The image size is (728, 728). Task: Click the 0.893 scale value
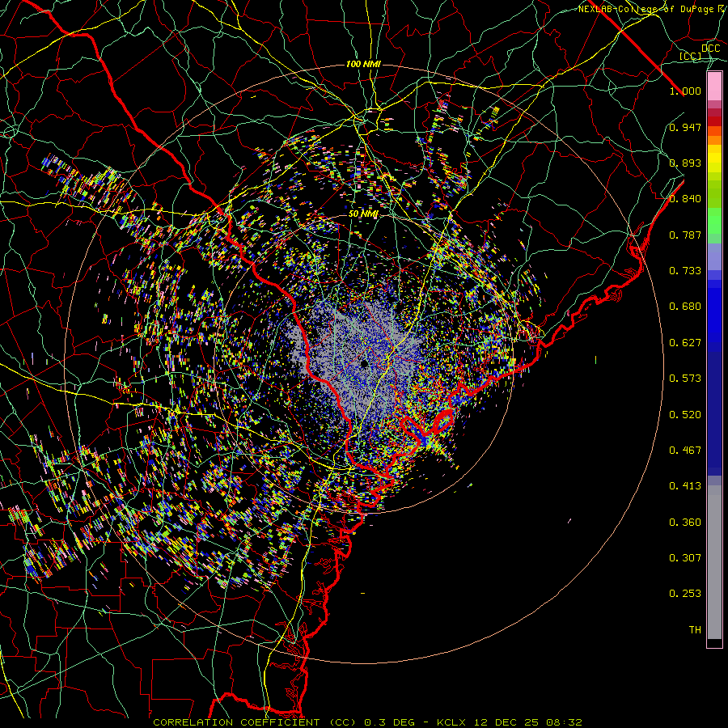click(685, 163)
